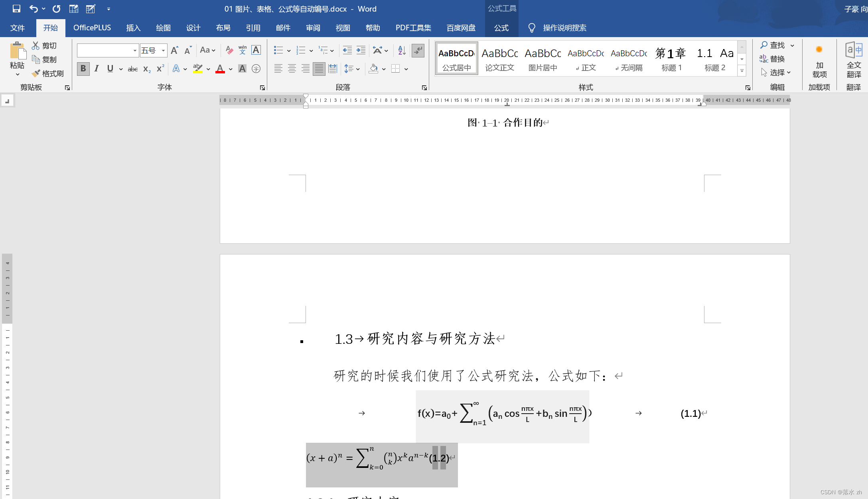Open 选择 selection dropdown
The image size is (868, 499).
pos(775,72)
